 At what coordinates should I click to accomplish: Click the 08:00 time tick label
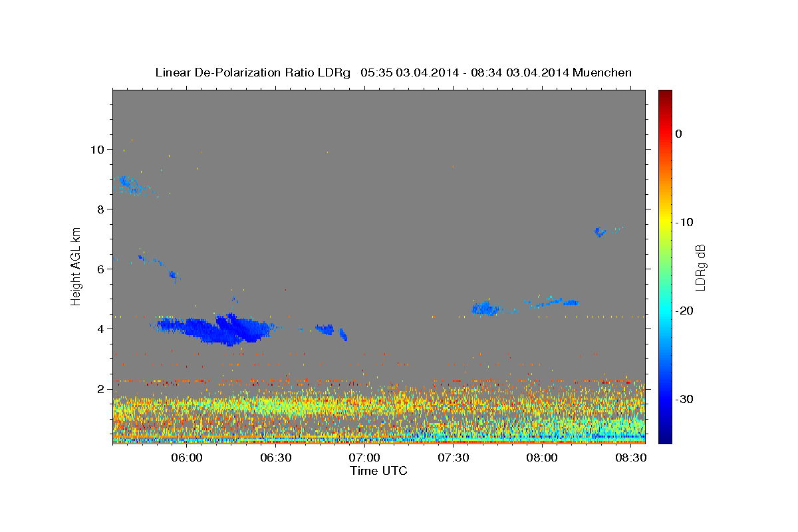tap(542, 458)
